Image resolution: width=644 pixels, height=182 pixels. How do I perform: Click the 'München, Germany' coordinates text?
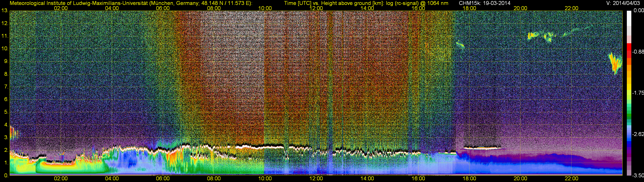pos(200,3)
